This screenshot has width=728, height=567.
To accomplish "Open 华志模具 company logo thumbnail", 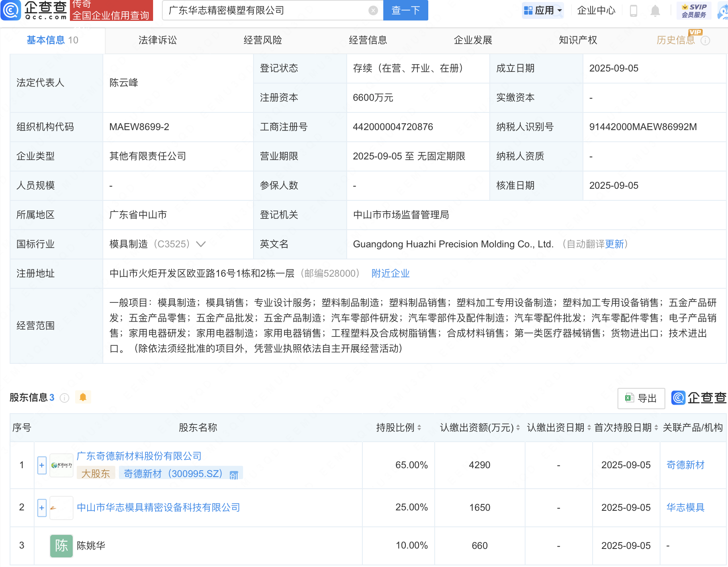I will [x=61, y=508].
